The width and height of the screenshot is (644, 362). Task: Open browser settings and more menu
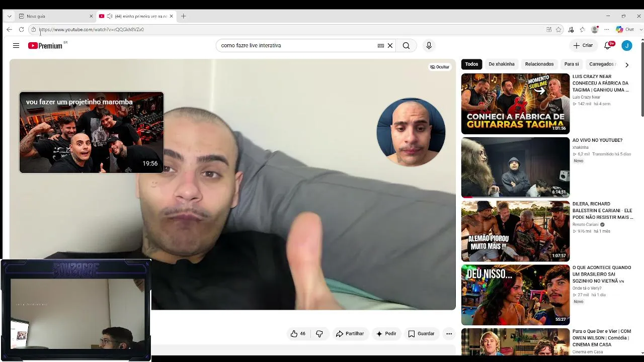[606, 30]
